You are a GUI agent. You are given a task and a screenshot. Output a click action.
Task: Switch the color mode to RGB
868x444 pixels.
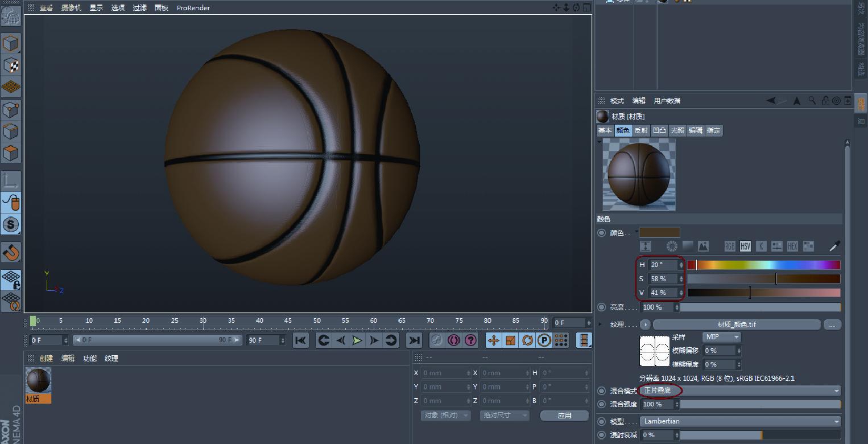(730, 246)
